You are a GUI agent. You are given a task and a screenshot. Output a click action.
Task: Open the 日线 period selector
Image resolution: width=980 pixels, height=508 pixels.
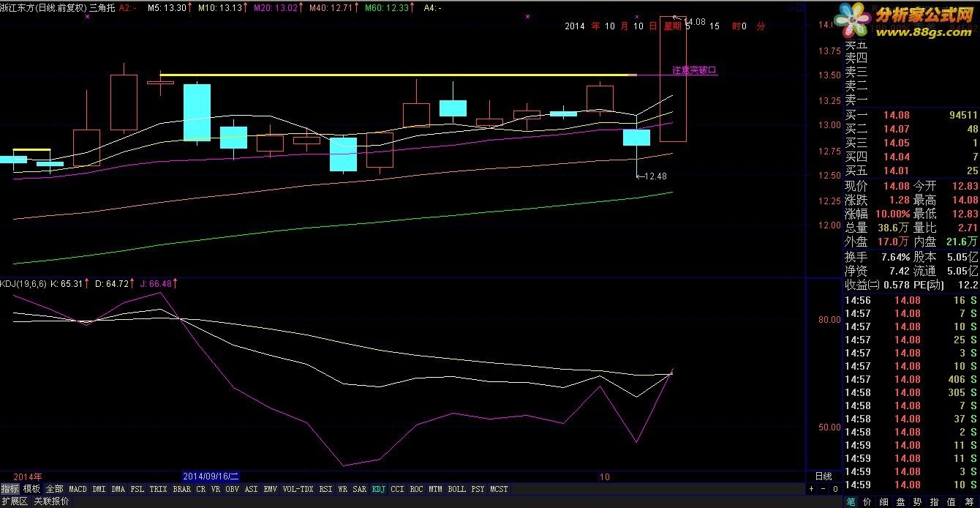(x=823, y=477)
